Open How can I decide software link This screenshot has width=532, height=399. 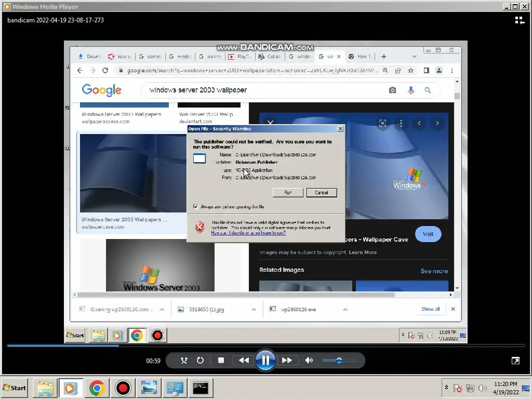pos(248,233)
